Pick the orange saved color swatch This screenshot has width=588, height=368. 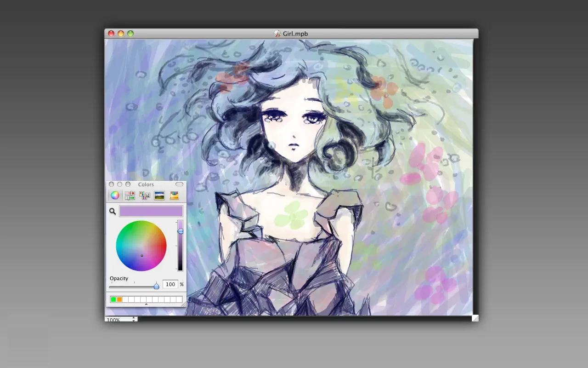coord(119,299)
